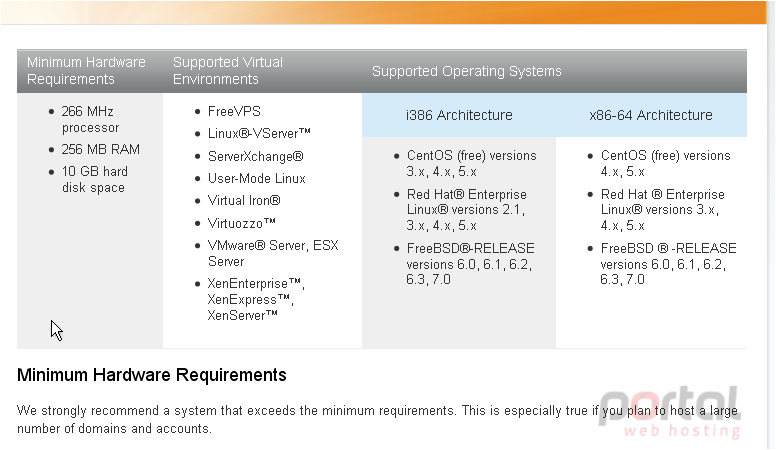Click FreeBSD-RELEASE entry under x86-64 Architecture
Image resolution: width=776 pixels, height=450 pixels.
[x=668, y=263]
